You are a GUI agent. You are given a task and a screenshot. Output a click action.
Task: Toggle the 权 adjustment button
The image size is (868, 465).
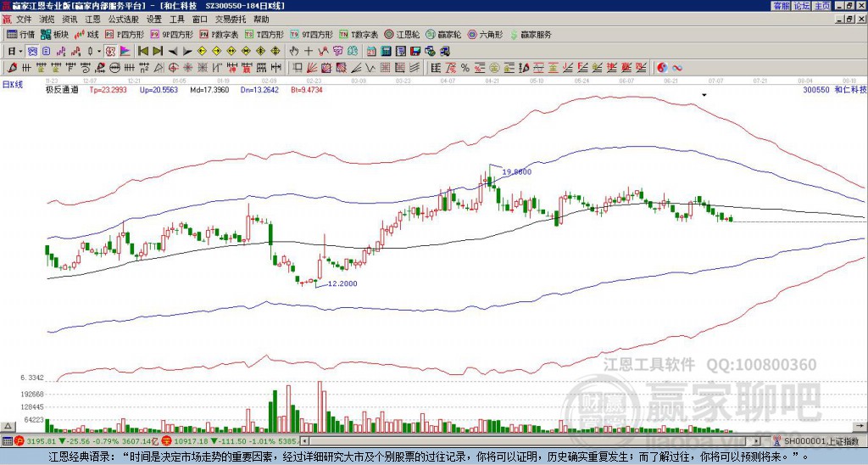coord(110,52)
